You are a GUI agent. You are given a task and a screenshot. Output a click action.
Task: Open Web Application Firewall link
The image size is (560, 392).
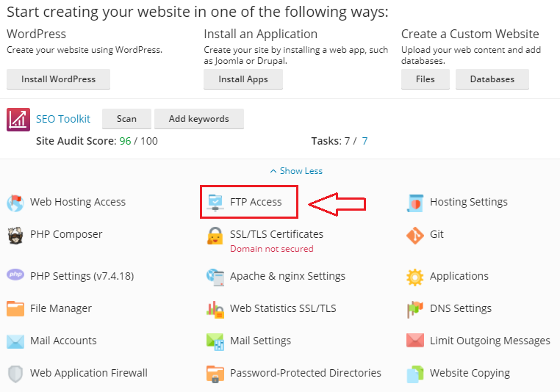89,373
